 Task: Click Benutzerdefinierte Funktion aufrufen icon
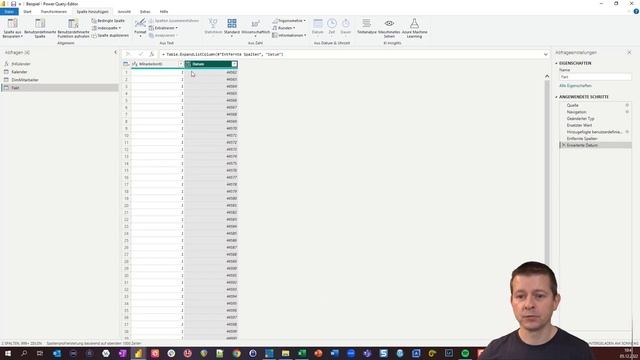tap(73, 24)
